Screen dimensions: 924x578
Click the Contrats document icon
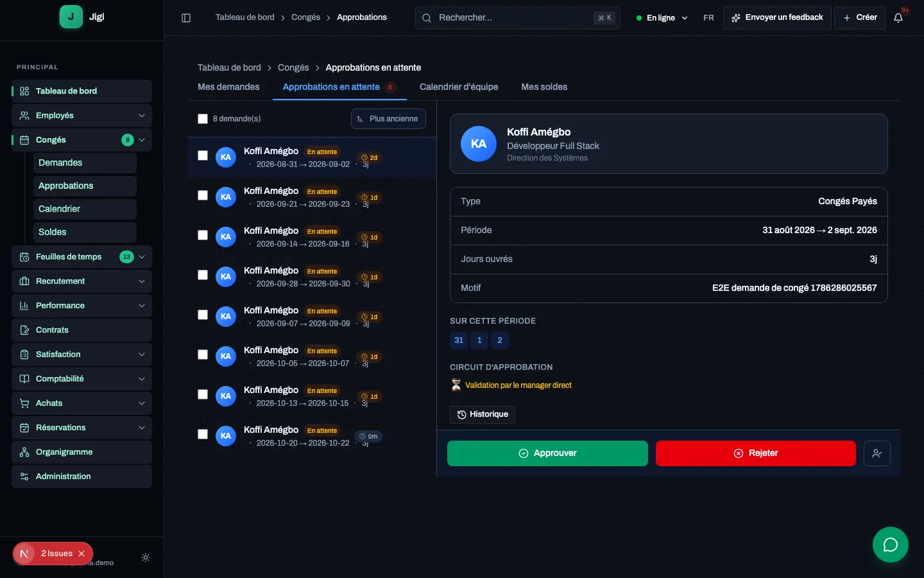(x=24, y=330)
